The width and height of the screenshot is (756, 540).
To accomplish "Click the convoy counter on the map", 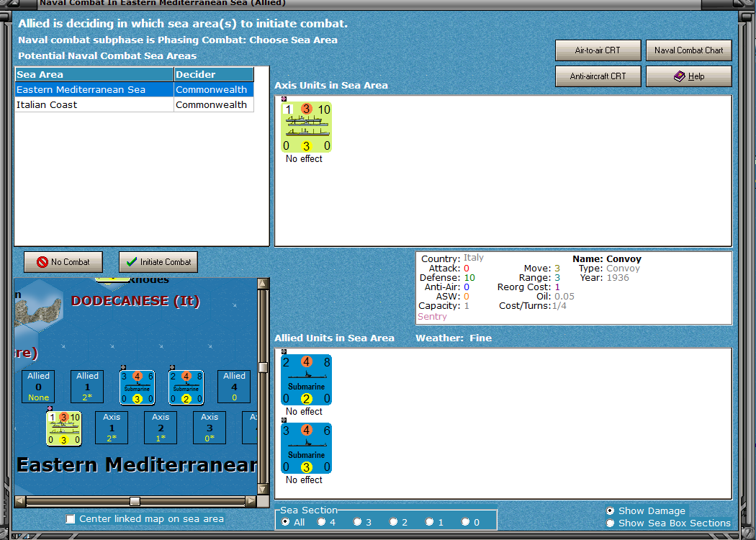I will pos(63,428).
